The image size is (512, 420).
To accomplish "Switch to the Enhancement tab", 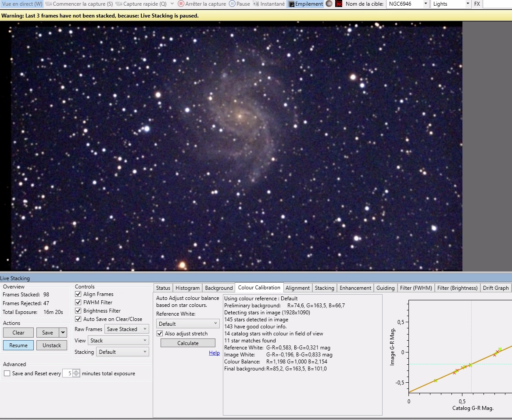I will pyautogui.click(x=355, y=288).
